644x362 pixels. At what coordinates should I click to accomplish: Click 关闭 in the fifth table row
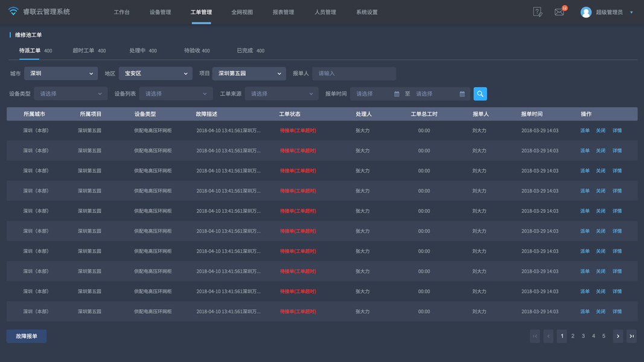coord(601,211)
